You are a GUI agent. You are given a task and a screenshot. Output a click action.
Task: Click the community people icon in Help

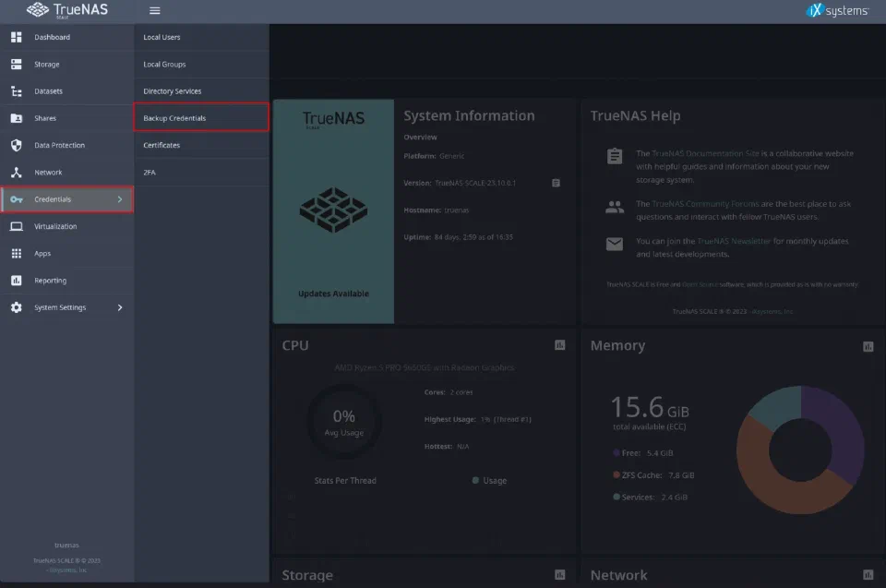(615, 207)
